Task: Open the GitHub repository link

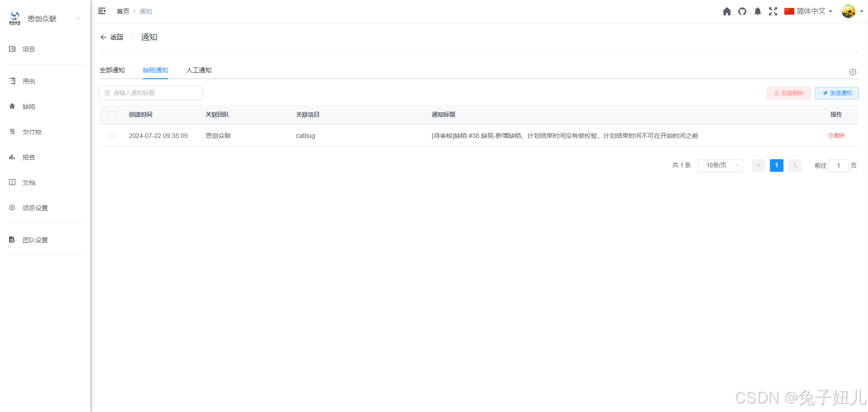Action: pos(742,11)
